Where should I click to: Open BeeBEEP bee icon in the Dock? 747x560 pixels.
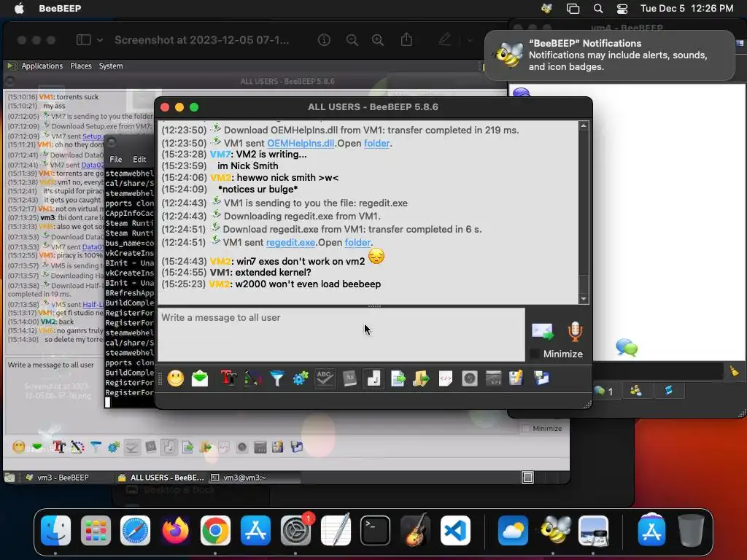click(x=555, y=530)
